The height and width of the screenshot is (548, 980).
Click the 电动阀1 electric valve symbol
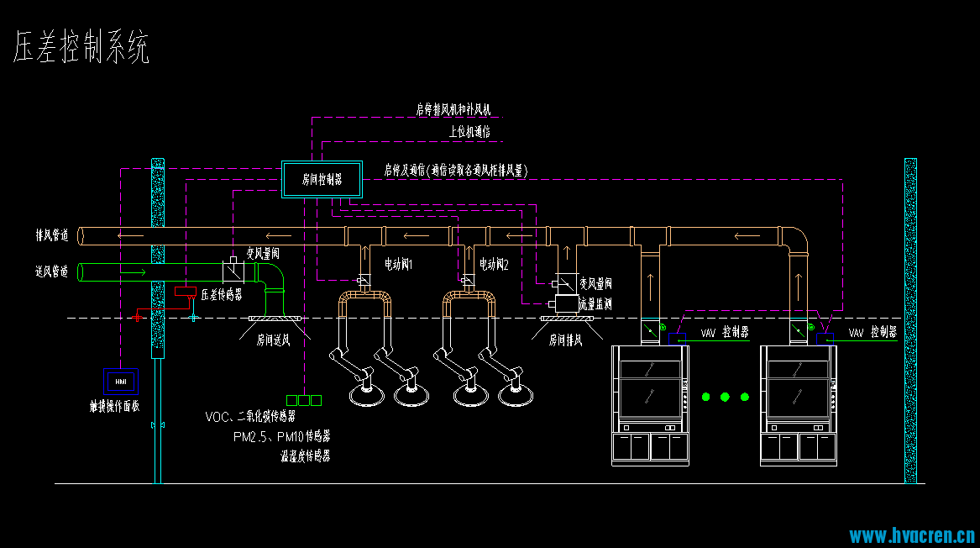(x=364, y=278)
